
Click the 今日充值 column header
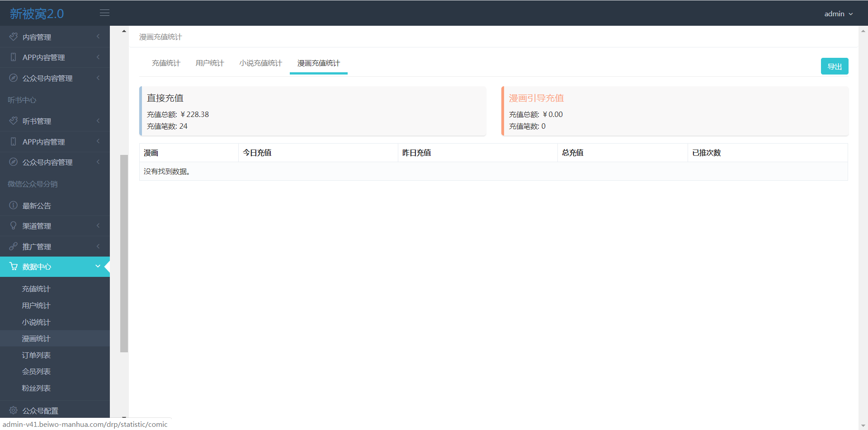[x=318, y=153]
